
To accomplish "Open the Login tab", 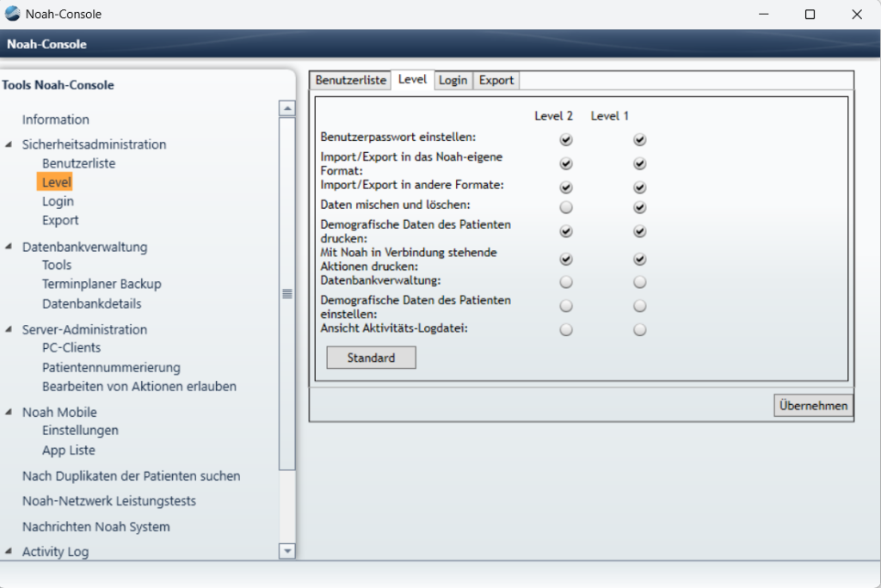I will (x=453, y=80).
